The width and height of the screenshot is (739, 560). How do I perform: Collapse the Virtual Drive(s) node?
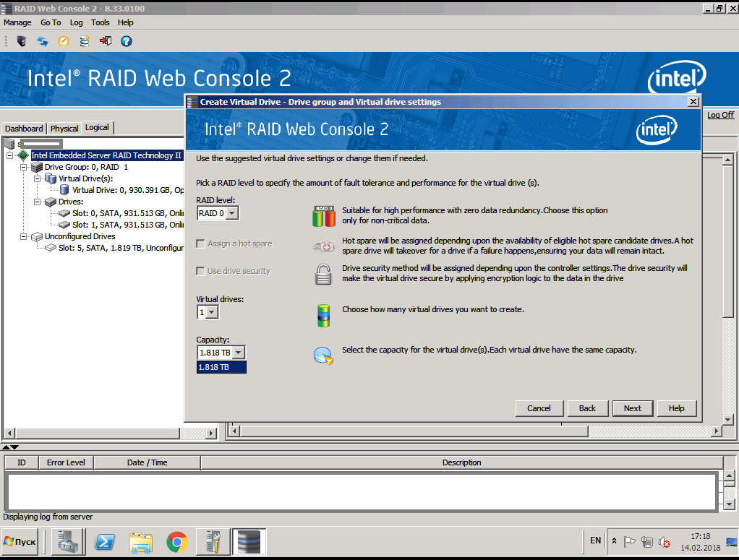coord(37,179)
